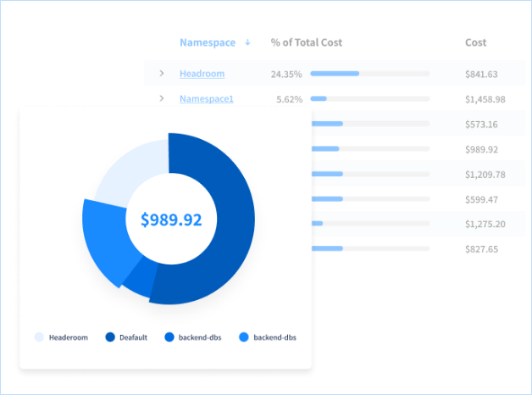This screenshot has width=532, height=395.
Task: Click the $1,275.20 cost value
Action: pos(485,225)
